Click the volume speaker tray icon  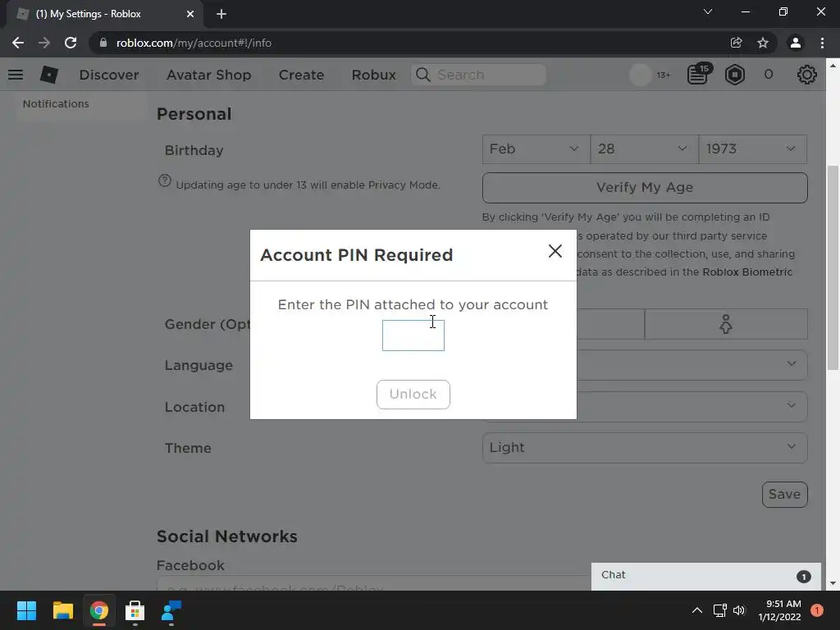739,610
